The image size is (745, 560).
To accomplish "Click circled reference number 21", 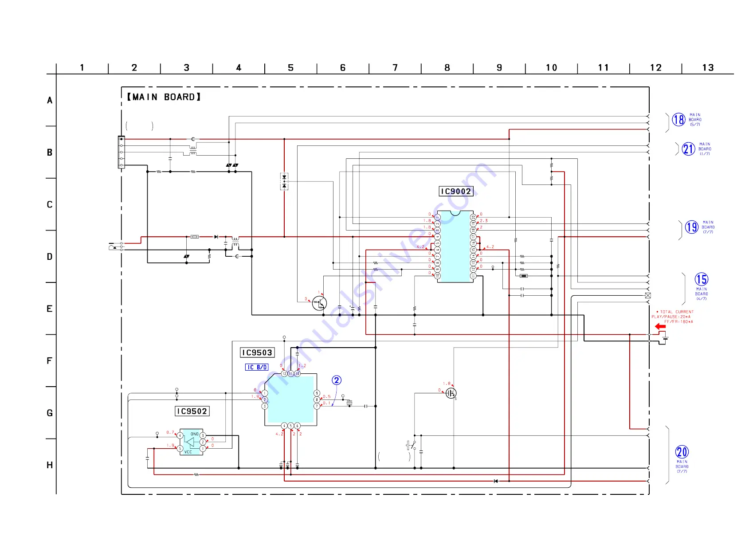I will pyautogui.click(x=688, y=149).
